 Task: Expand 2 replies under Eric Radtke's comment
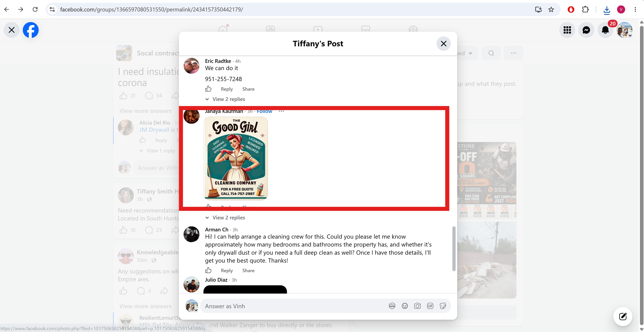tap(229, 99)
